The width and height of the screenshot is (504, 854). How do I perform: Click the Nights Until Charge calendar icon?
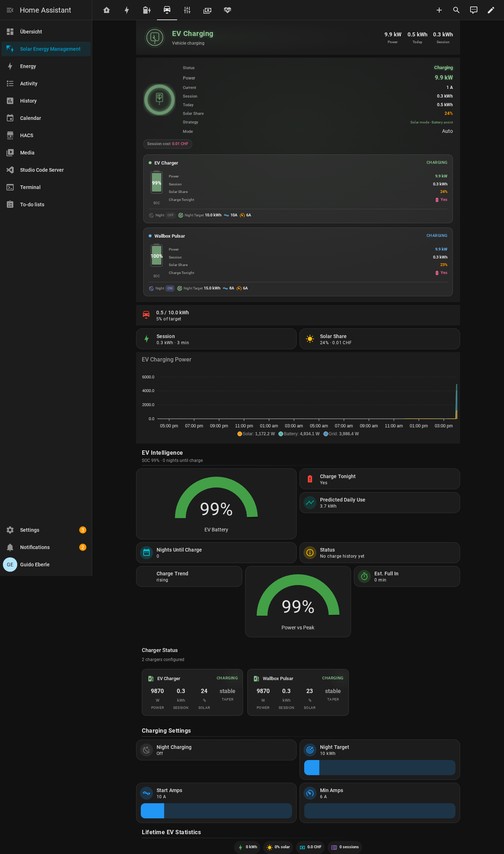coord(147,553)
